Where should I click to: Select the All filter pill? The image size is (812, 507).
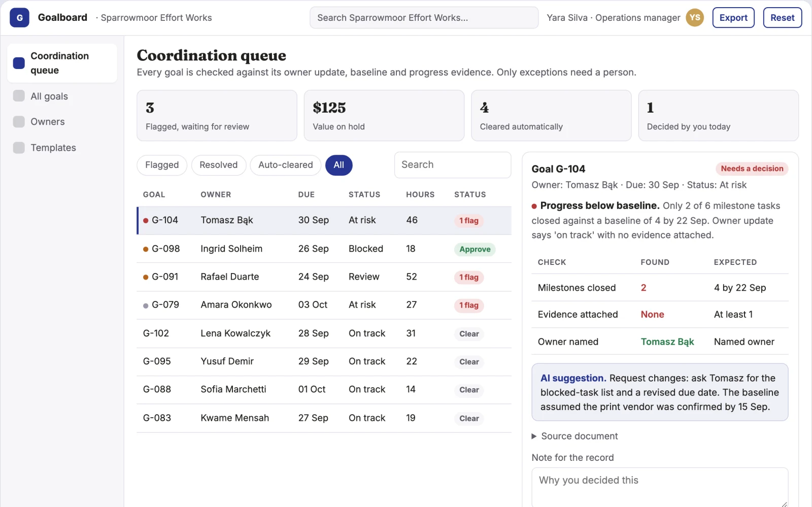pos(339,165)
